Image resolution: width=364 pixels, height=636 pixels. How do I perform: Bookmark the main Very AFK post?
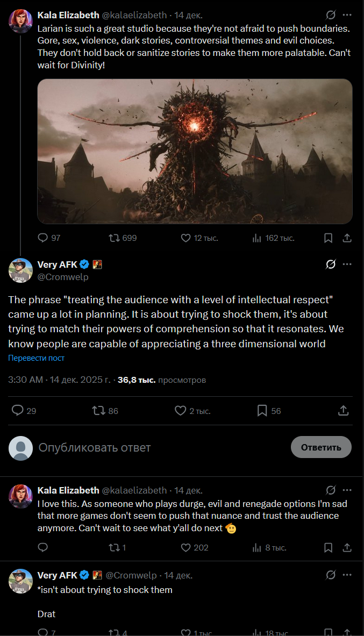click(262, 411)
